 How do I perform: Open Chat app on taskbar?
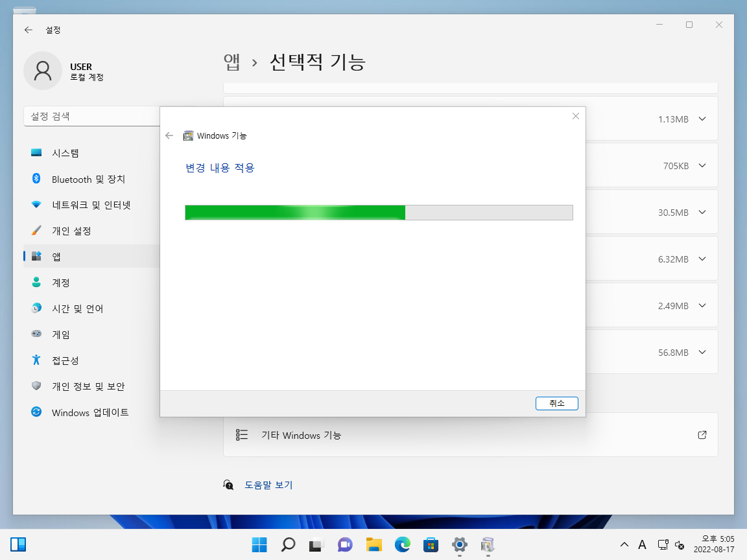(345, 544)
